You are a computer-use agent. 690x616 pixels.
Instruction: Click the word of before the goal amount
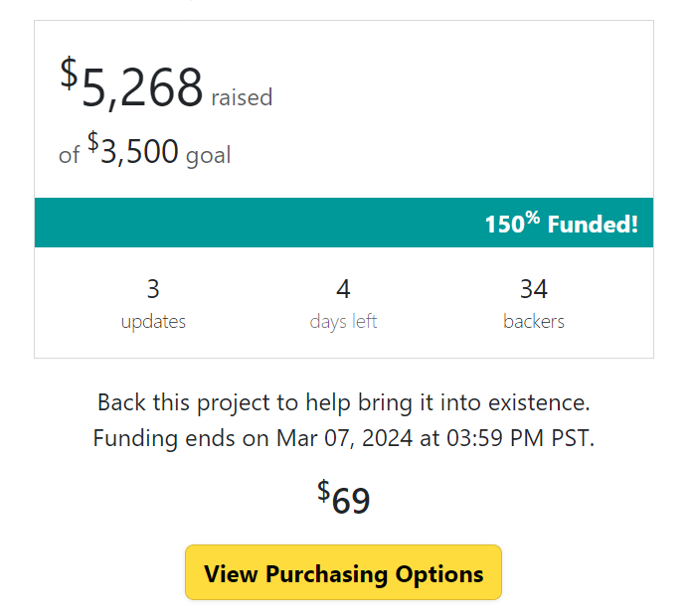click(x=69, y=156)
